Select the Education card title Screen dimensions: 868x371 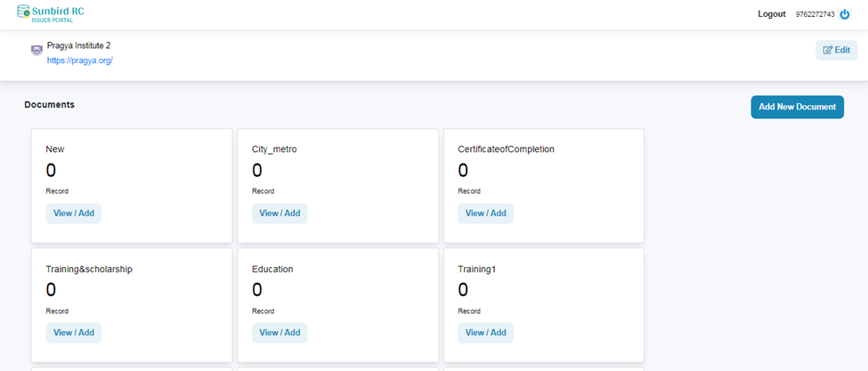tap(272, 269)
